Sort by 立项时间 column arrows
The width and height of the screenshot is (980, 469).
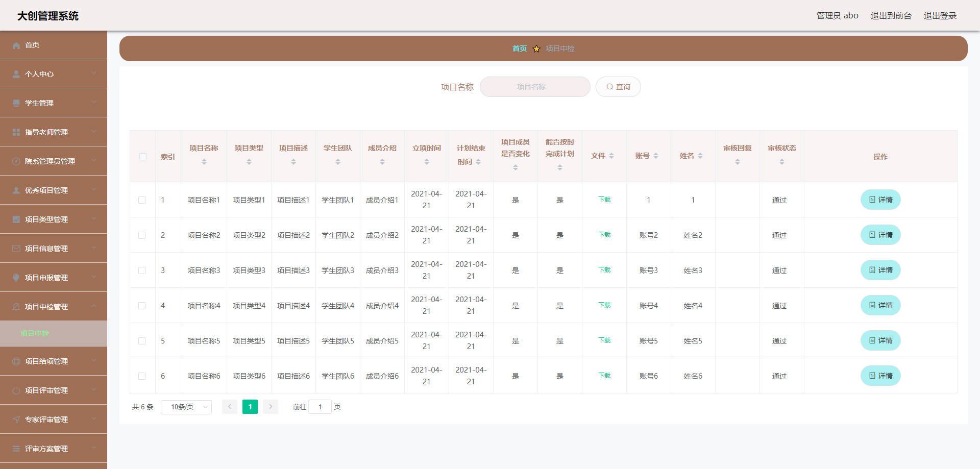(427, 162)
